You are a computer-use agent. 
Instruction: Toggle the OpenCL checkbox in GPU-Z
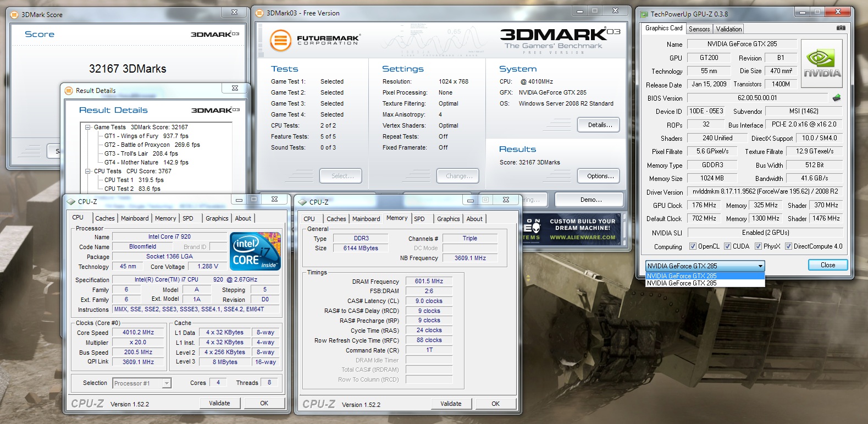click(x=693, y=246)
